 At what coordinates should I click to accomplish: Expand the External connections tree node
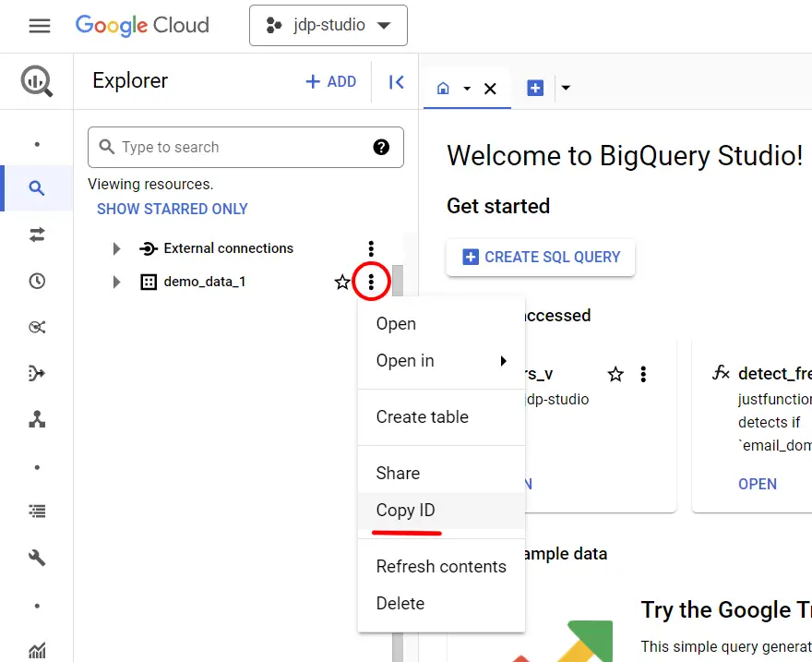coord(116,248)
